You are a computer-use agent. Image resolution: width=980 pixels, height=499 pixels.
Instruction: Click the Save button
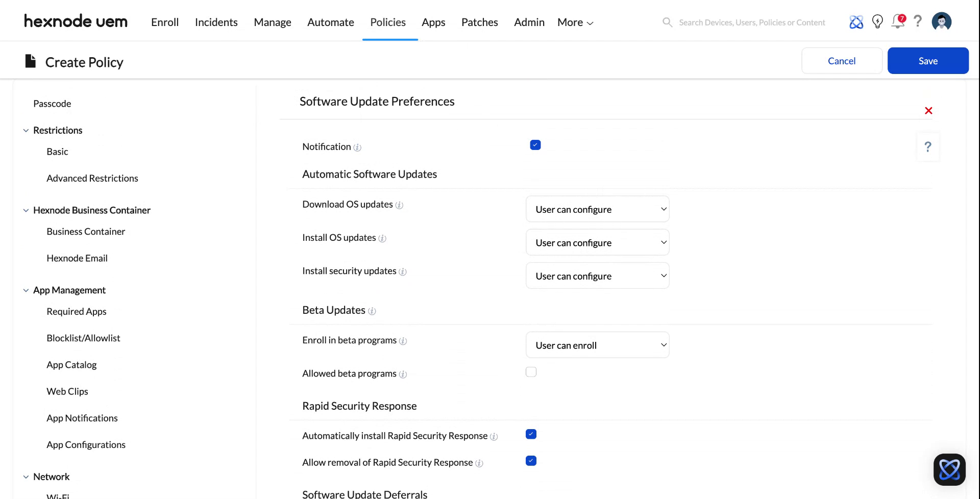[x=927, y=61]
